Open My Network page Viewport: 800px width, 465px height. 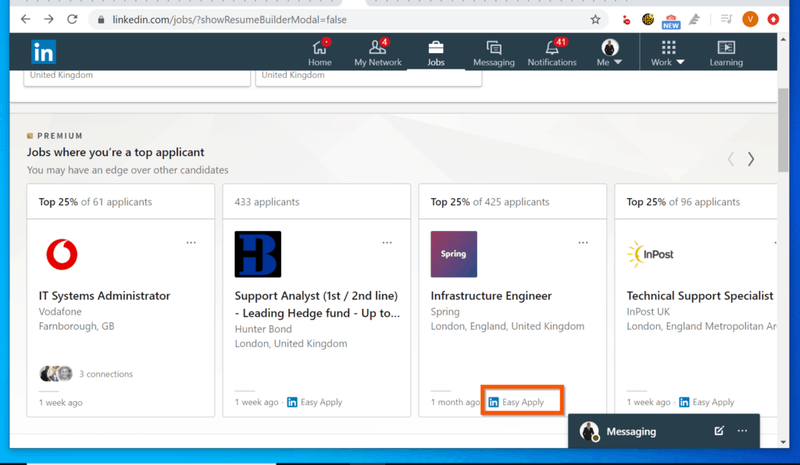coord(378,52)
